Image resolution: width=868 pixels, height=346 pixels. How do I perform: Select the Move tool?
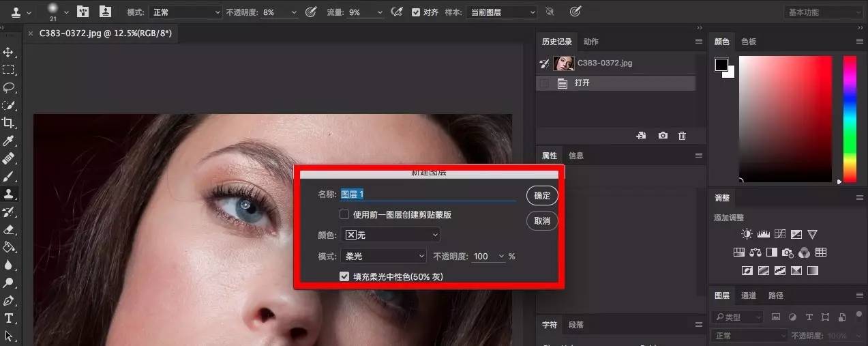coord(9,52)
